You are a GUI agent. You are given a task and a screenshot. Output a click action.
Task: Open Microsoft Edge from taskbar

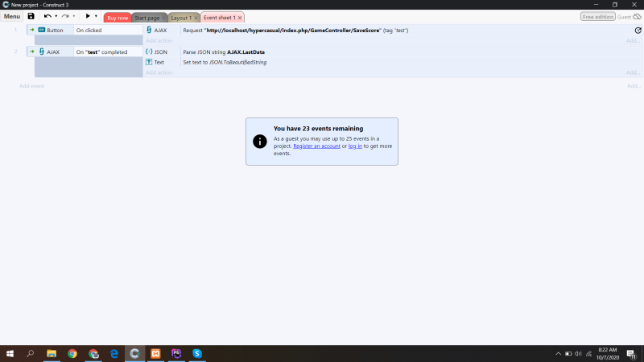coord(114,353)
